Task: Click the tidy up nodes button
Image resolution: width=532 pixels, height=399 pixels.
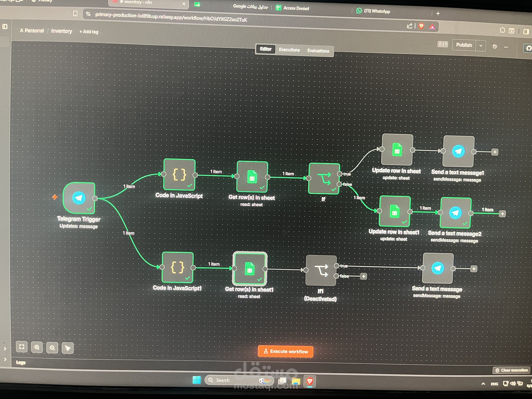Action: coord(68,348)
